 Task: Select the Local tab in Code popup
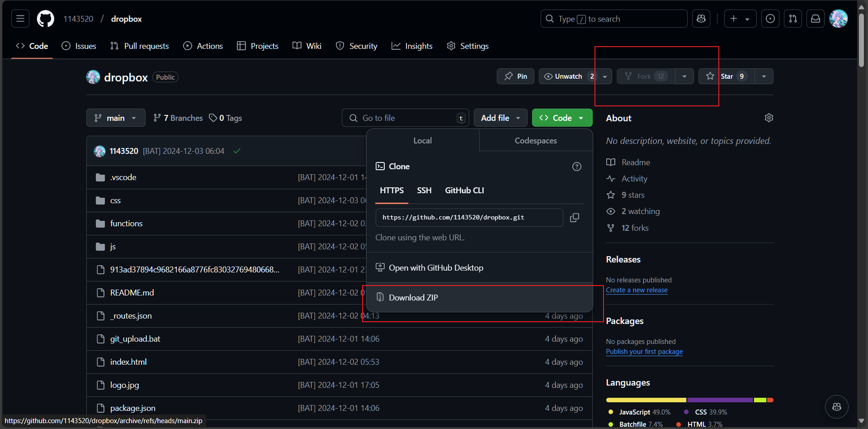(x=423, y=141)
